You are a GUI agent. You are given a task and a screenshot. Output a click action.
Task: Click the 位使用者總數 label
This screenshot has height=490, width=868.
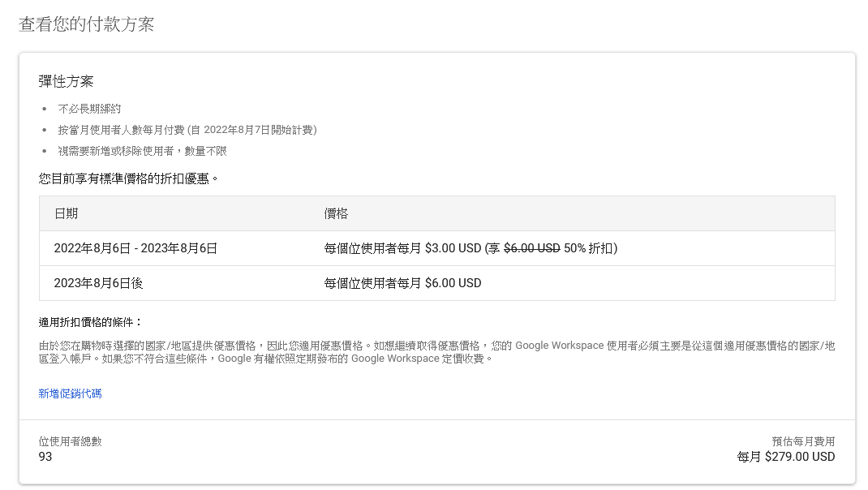(71, 441)
